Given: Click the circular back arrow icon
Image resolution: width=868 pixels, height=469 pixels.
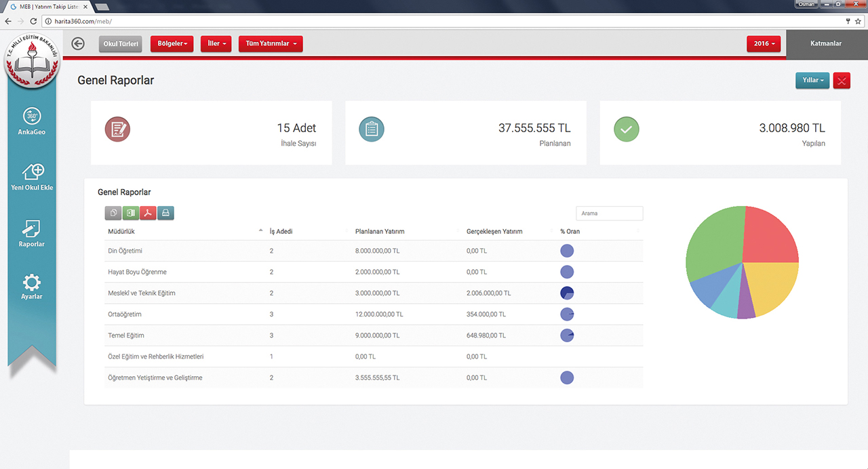Looking at the screenshot, I should click(78, 44).
